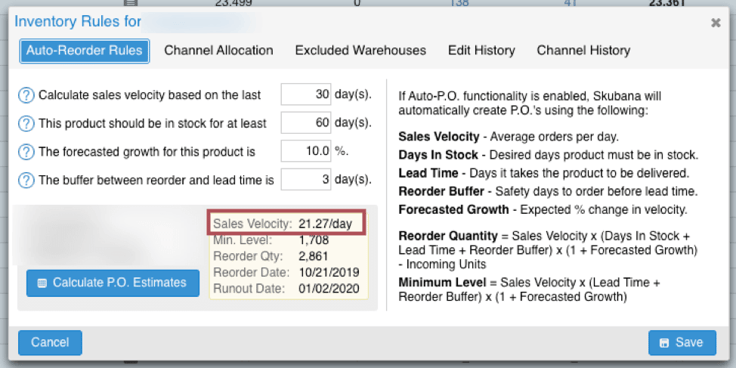The image size is (736, 368).
Task: Click Calculate P.O. Estimates button
Action: [x=113, y=283]
